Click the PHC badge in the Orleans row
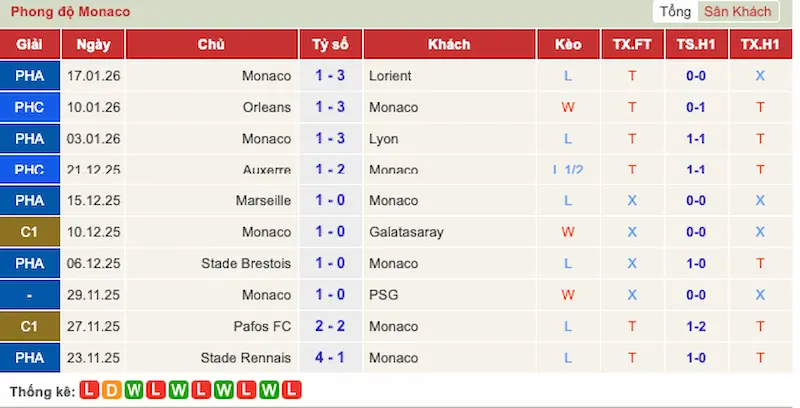 30,107
